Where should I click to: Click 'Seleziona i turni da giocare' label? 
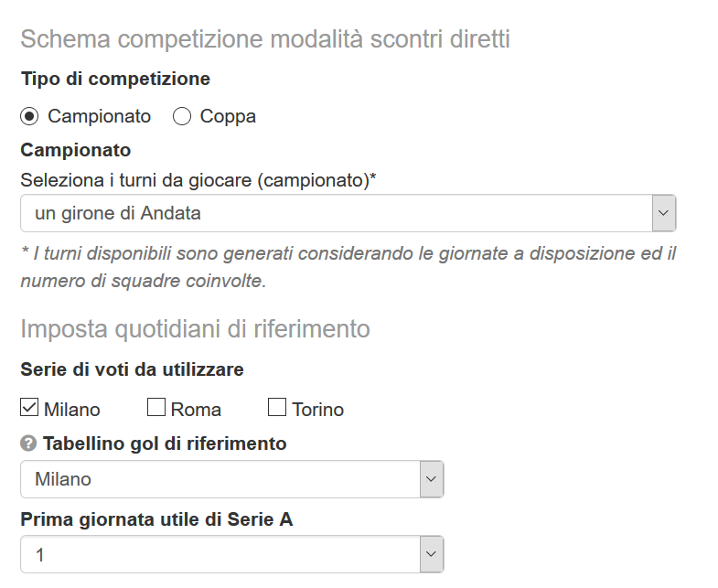198,180
